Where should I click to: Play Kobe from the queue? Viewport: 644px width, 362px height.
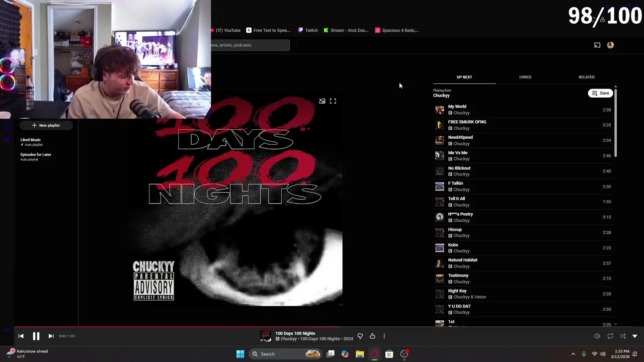pos(523,247)
